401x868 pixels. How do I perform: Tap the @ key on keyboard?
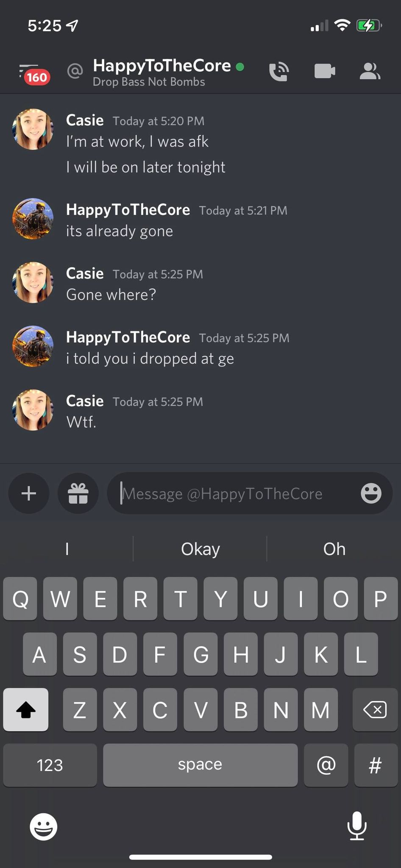[326, 765]
